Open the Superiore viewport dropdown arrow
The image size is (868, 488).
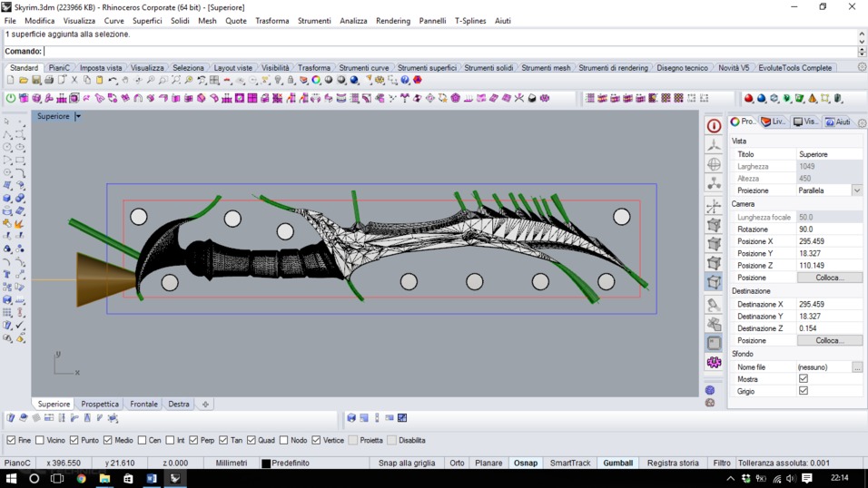[78, 116]
